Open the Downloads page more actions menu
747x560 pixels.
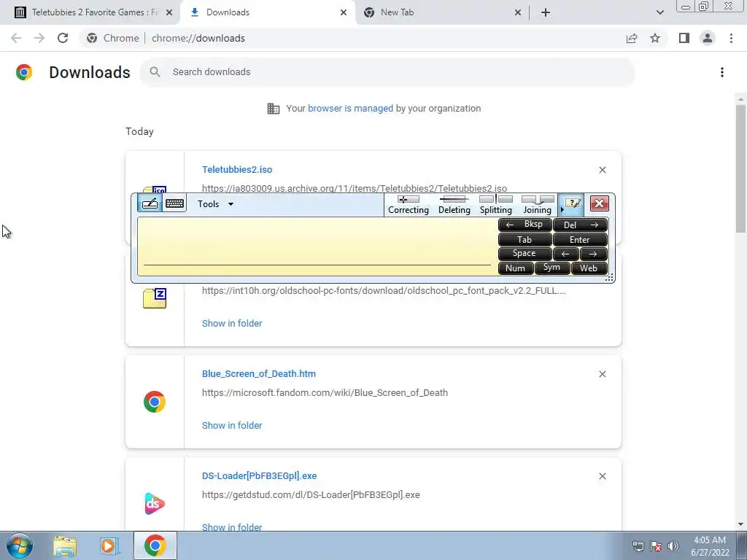coord(721,72)
